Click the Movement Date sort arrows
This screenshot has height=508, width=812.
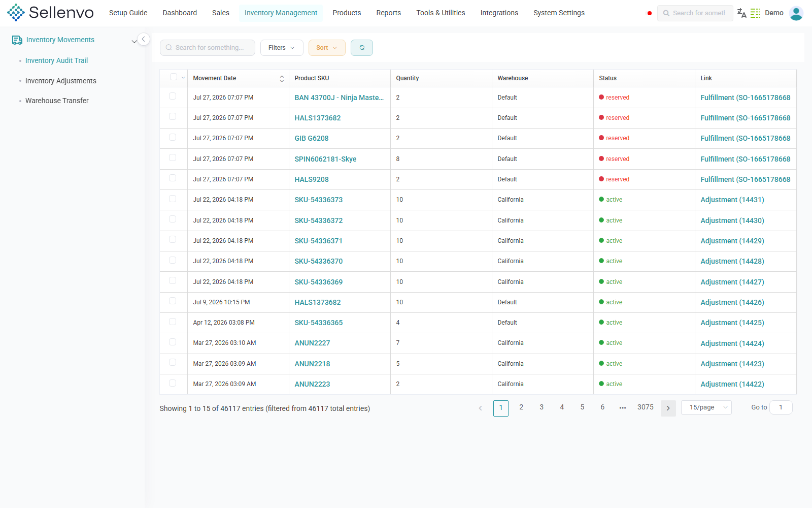(282, 79)
